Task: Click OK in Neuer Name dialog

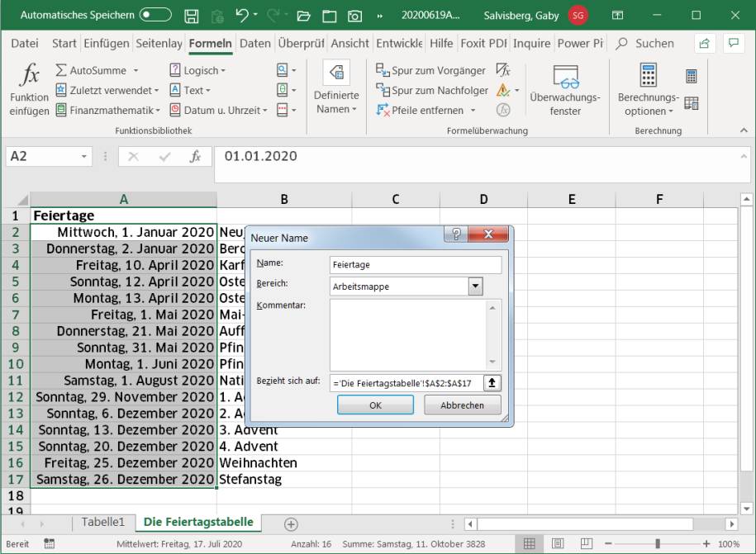Action: click(x=375, y=405)
